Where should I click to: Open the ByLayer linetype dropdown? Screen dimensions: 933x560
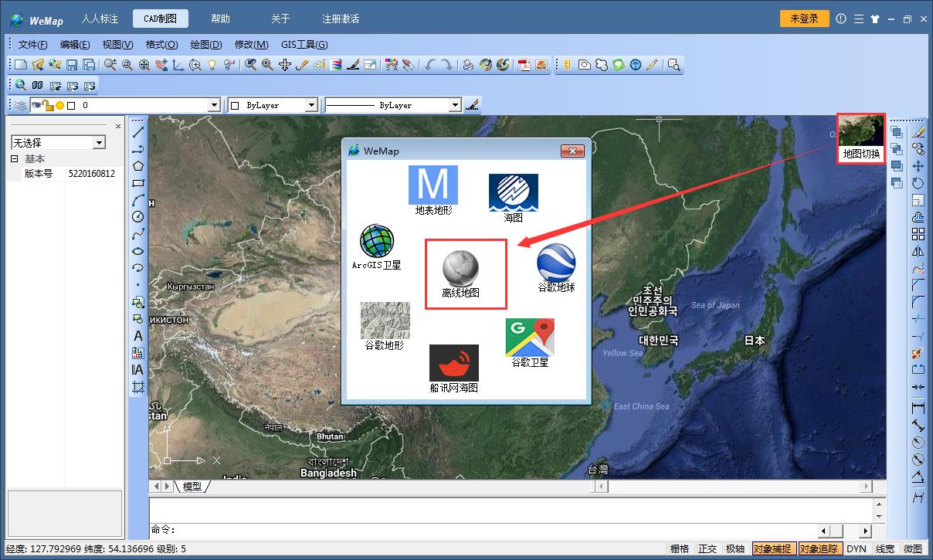455,105
